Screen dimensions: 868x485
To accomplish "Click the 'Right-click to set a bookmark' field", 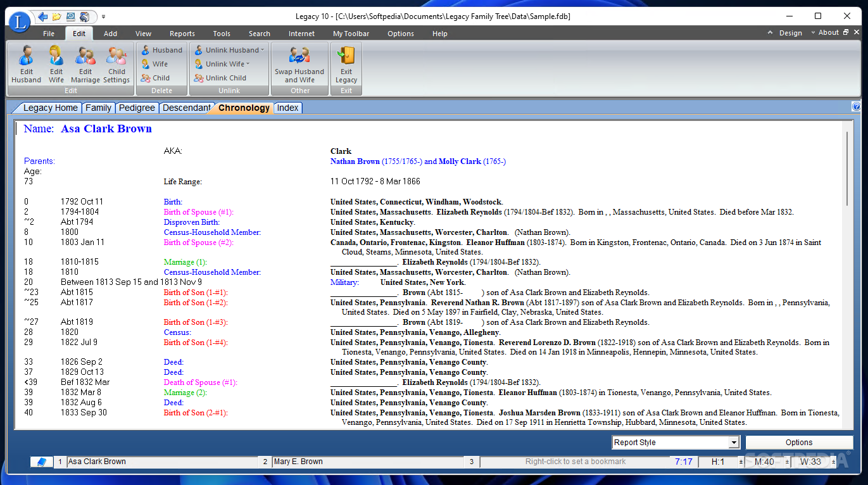I will (x=575, y=462).
